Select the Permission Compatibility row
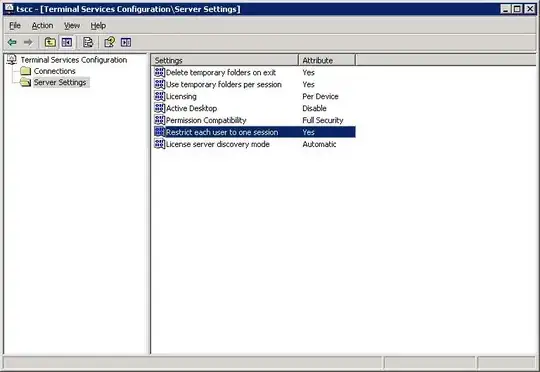 pos(255,120)
